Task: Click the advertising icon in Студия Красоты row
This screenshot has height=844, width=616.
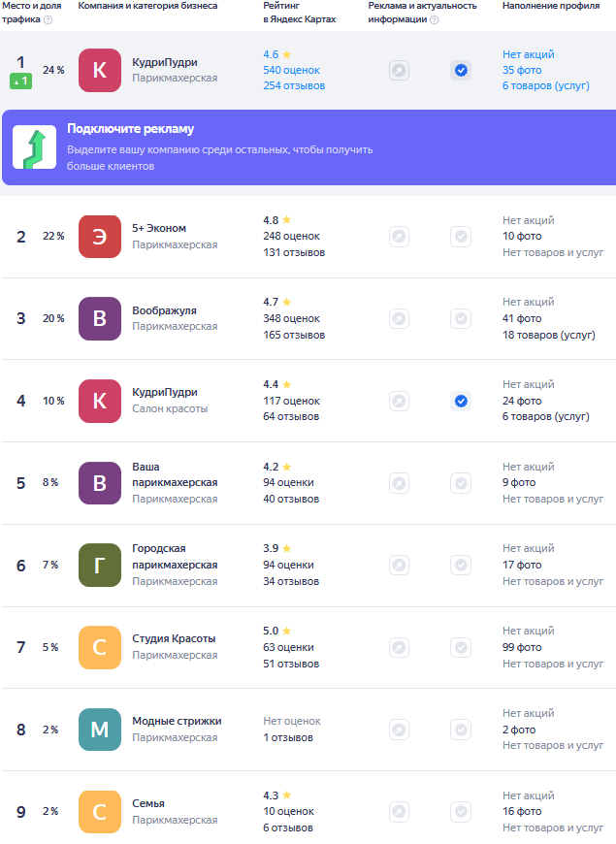Action: click(x=399, y=647)
